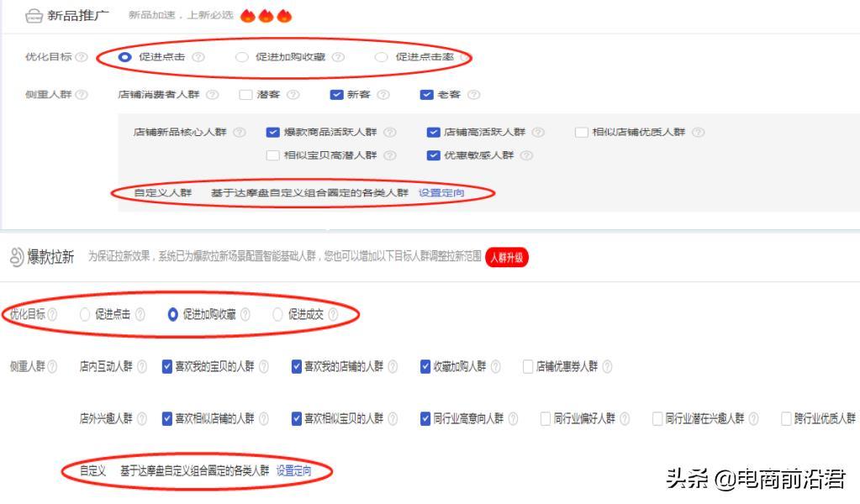Open 设置定向 link beside 自定义人群
The image size is (860, 504).
[441, 193]
